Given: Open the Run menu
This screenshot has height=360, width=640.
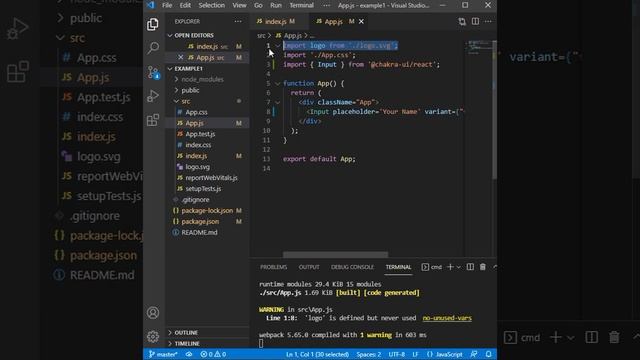Looking at the screenshot, I should [276, 5].
